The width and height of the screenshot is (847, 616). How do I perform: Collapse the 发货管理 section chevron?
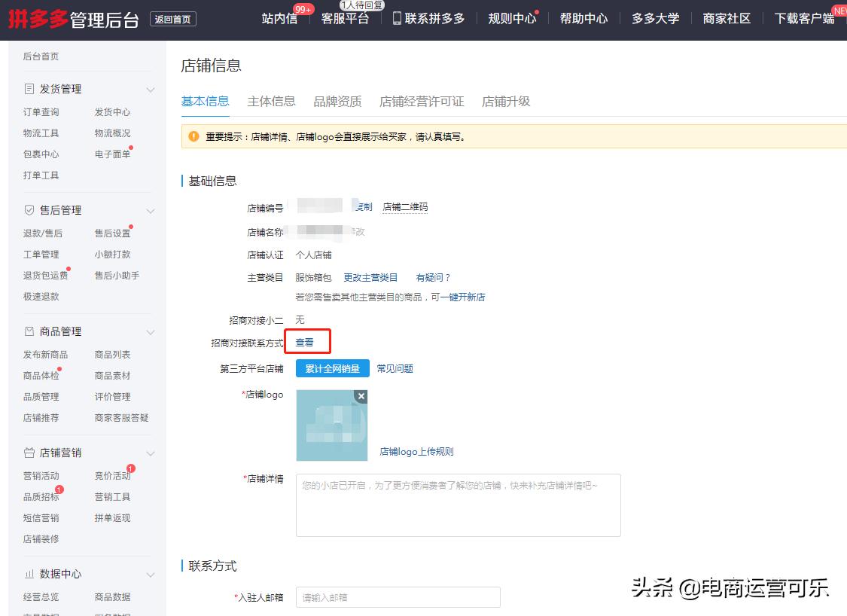150,88
